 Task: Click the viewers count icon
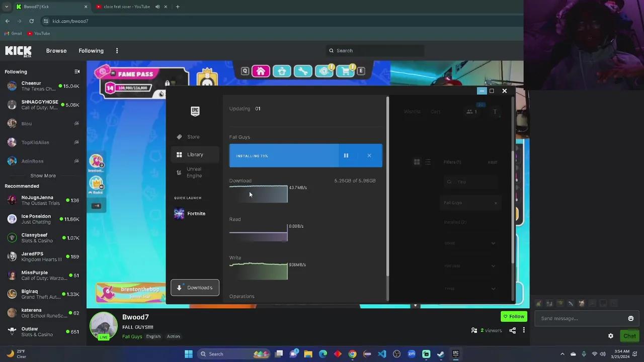474,330
